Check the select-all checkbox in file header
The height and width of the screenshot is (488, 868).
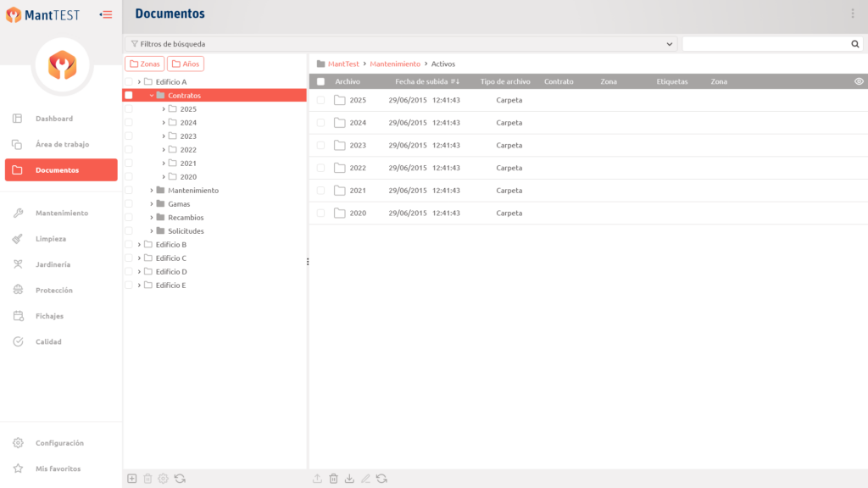coord(320,81)
